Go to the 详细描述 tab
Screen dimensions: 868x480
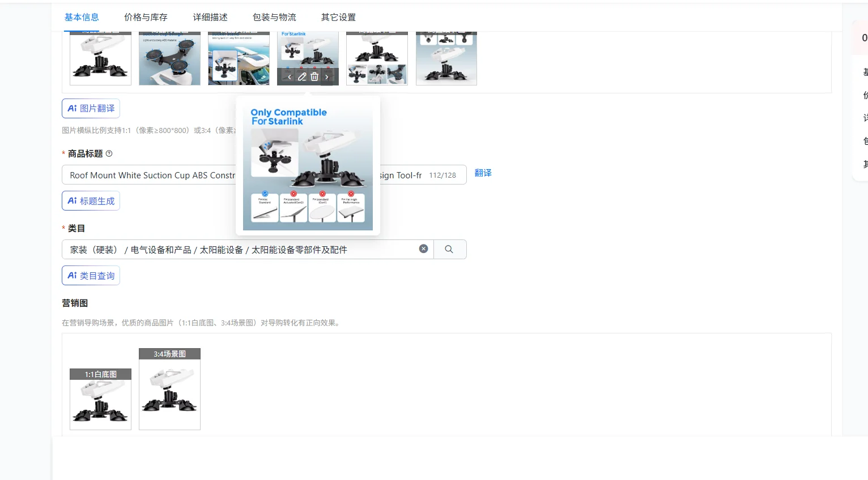point(210,17)
